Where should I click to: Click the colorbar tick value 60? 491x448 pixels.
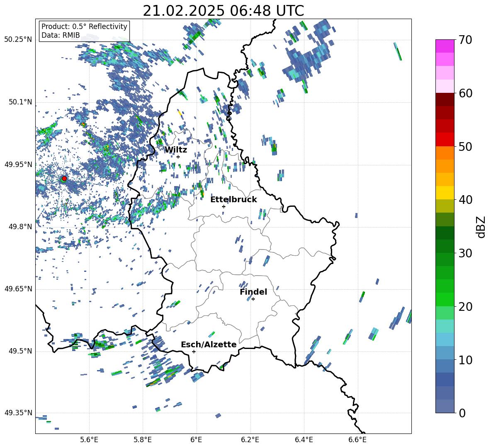click(x=466, y=93)
